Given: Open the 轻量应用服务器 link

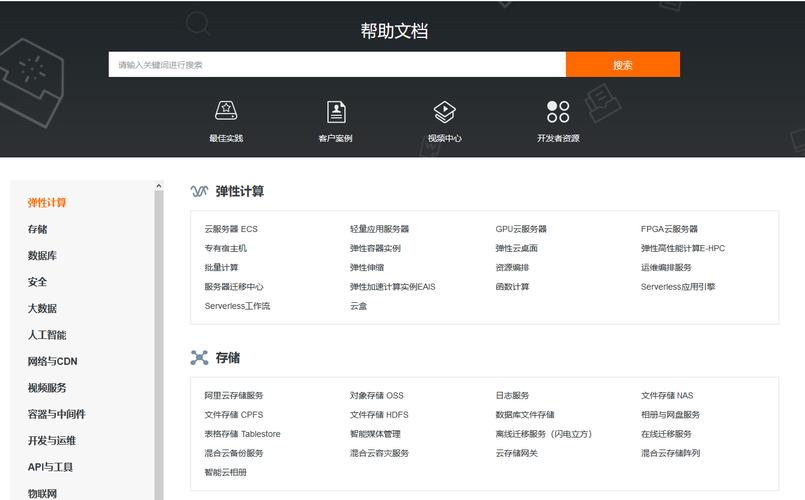Looking at the screenshot, I should point(379,229).
